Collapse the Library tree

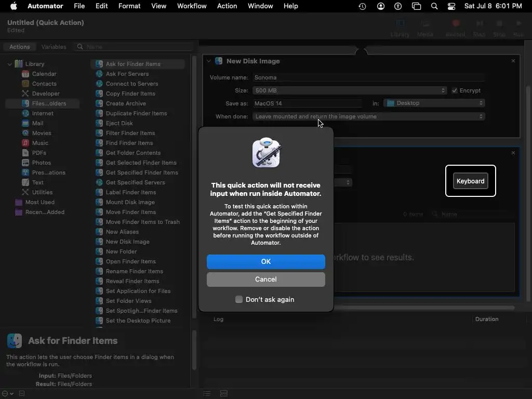[x=9, y=64]
